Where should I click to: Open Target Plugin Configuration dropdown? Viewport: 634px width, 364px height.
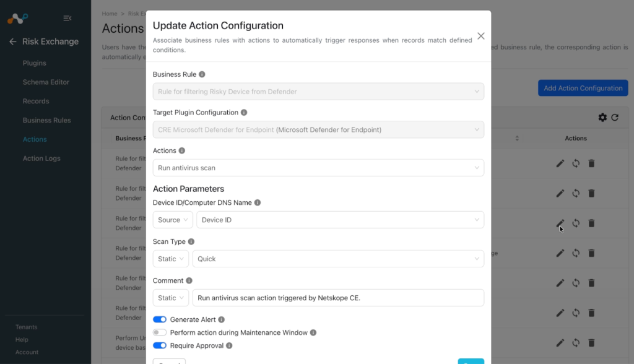(x=318, y=130)
